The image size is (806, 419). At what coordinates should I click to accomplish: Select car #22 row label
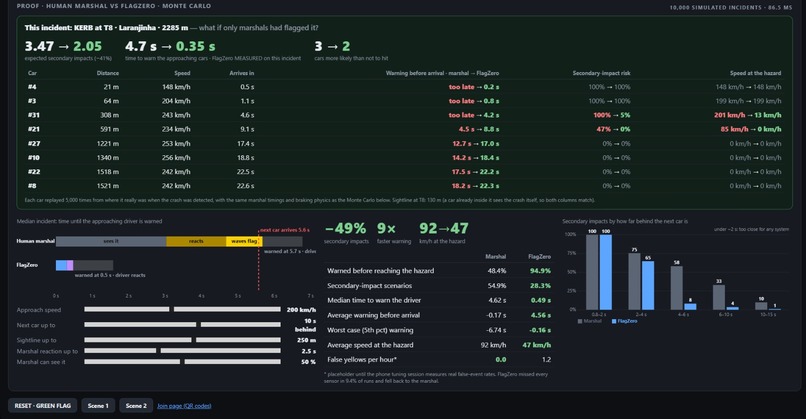[x=33, y=172]
